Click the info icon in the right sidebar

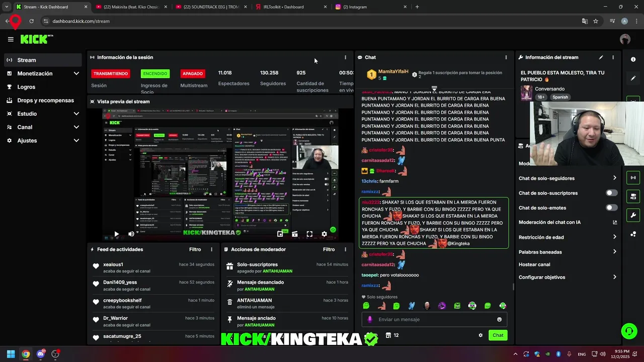click(633, 59)
